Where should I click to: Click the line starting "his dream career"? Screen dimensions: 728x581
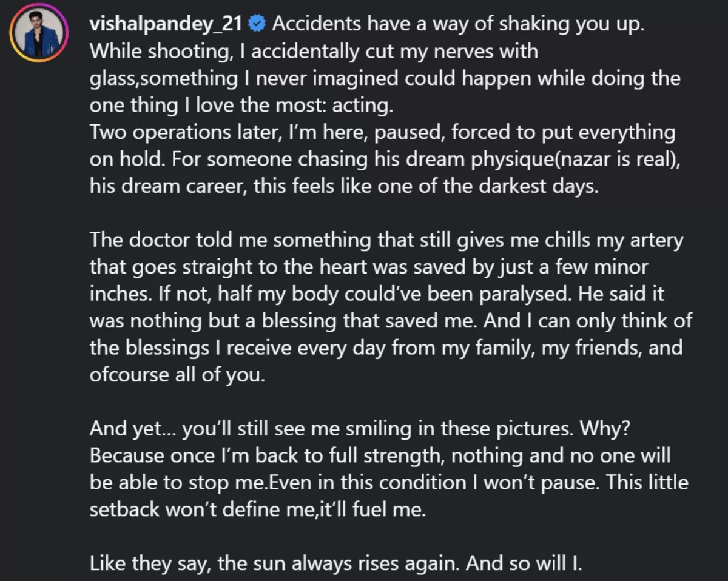[344, 186]
